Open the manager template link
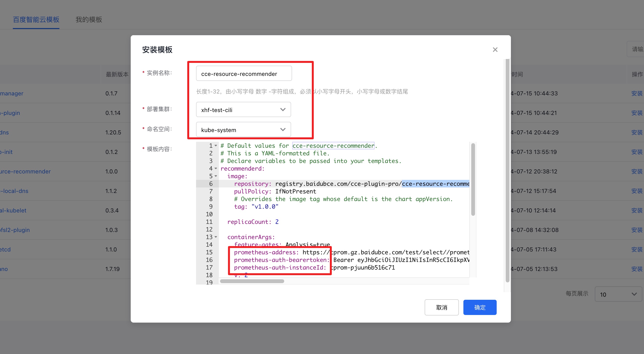644x354 pixels. [x=12, y=93]
